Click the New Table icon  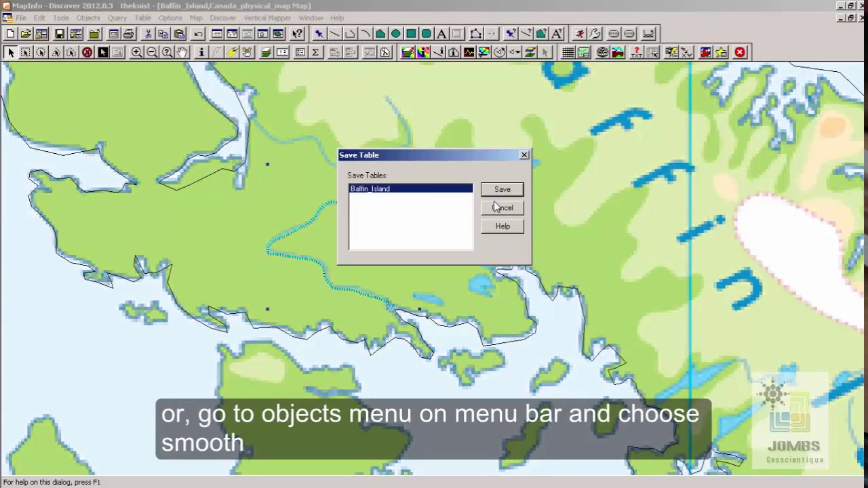10,34
